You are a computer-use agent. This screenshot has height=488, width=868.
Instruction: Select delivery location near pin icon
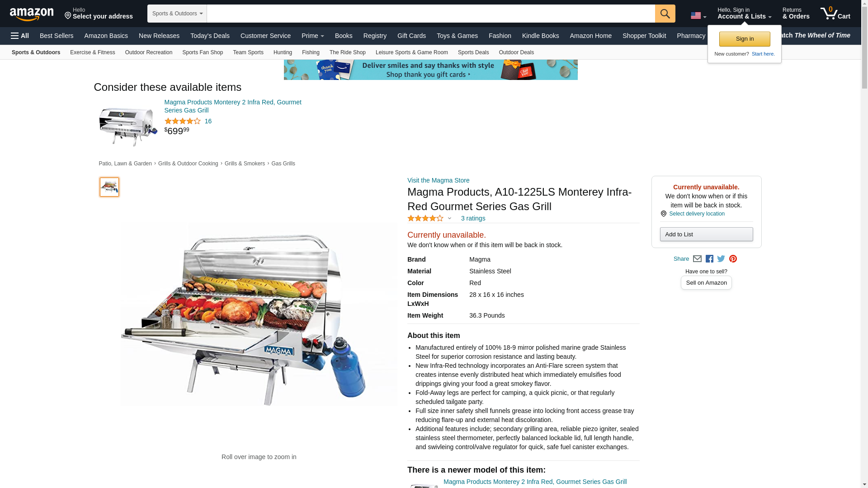pos(697,214)
